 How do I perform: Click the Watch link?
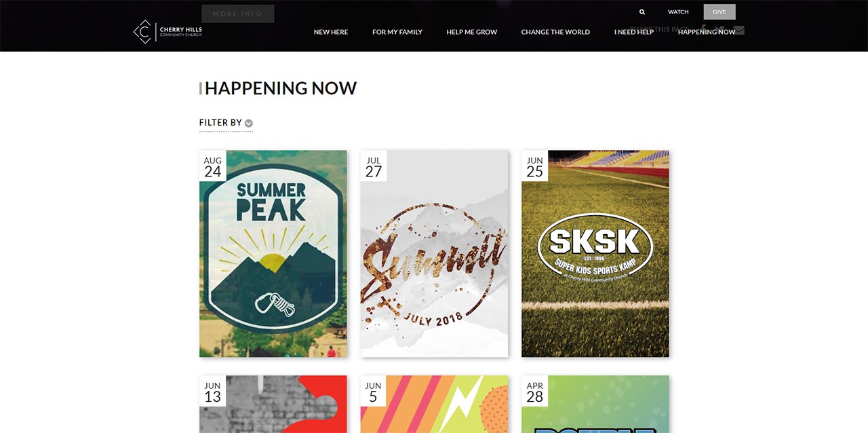coord(678,12)
